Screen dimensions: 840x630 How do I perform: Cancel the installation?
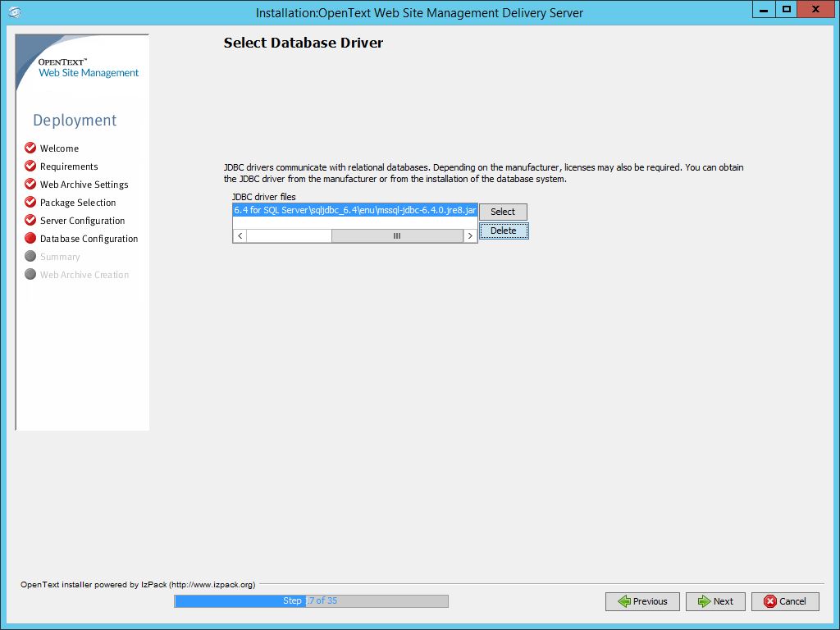pos(785,601)
